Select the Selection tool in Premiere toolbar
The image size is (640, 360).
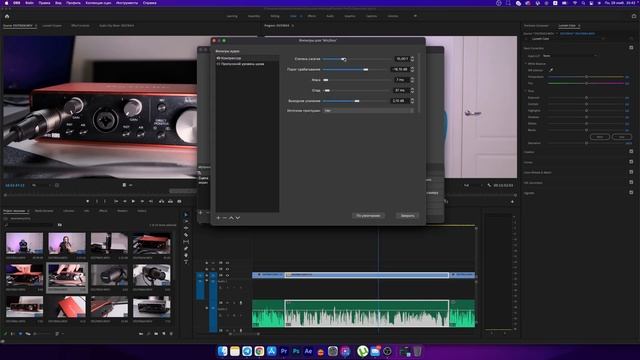186,215
